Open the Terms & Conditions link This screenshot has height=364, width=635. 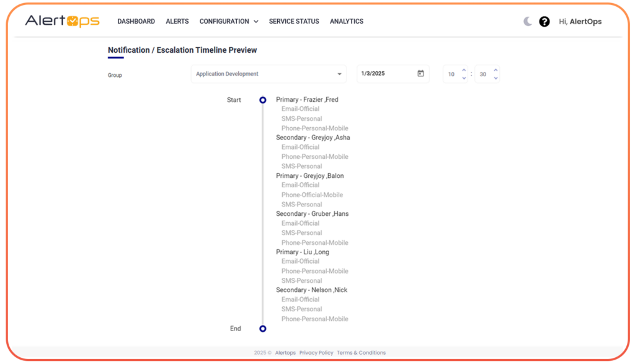(361, 352)
